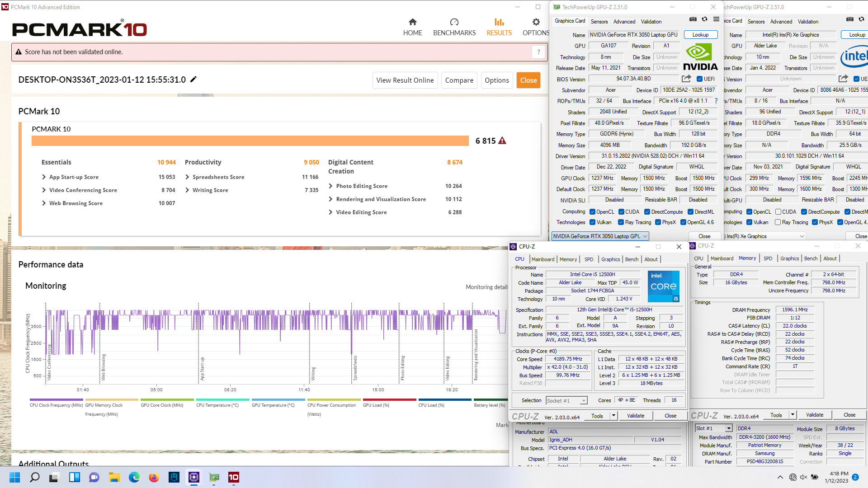
Task: Take screenshot in Intel GPU-Z window
Action: pos(850,19)
